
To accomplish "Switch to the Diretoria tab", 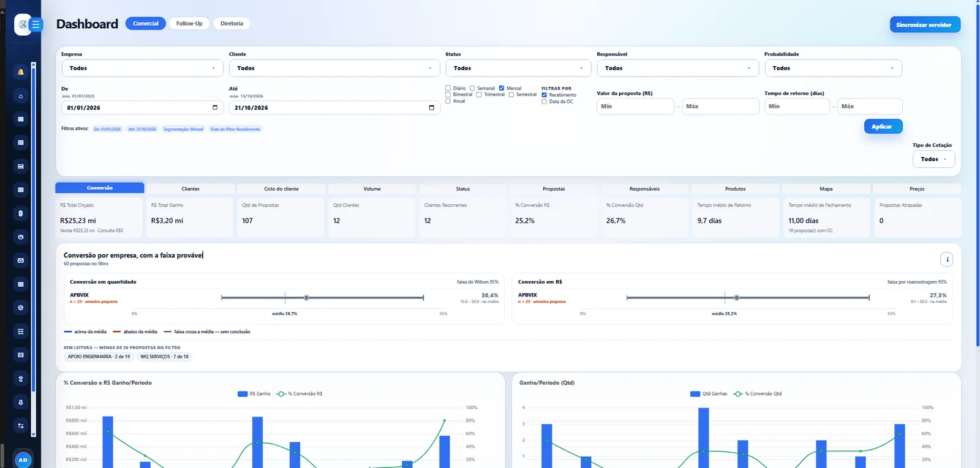I will click(x=232, y=24).
